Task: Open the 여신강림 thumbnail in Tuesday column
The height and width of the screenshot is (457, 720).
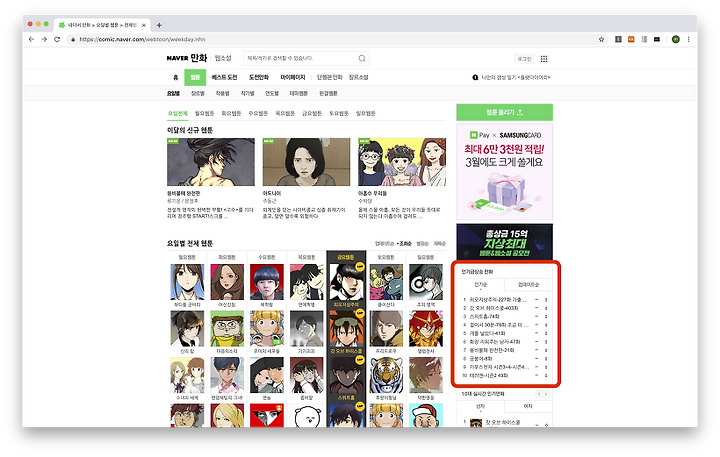Action: [227, 282]
